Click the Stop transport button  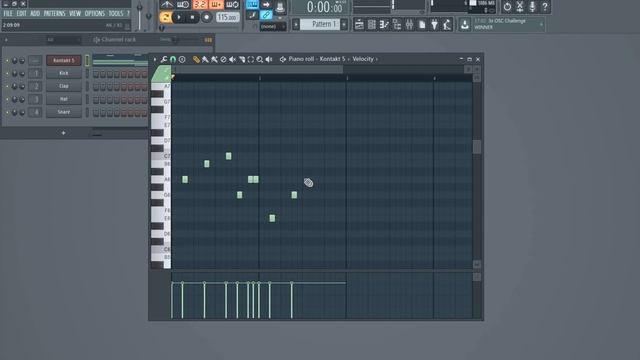[192, 17]
